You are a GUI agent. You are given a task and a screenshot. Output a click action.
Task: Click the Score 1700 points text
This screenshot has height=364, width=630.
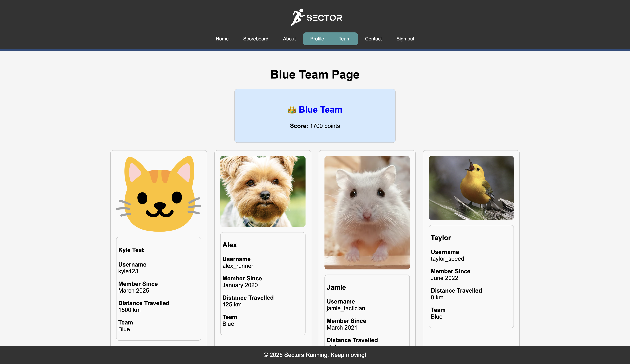click(315, 126)
